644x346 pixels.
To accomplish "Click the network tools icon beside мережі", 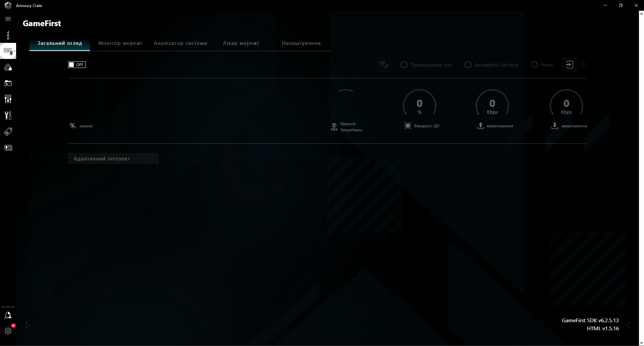I will point(73,126).
